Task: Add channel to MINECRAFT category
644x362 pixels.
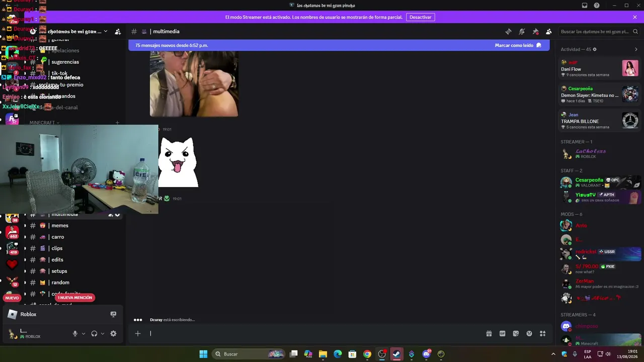Action: click(117, 123)
